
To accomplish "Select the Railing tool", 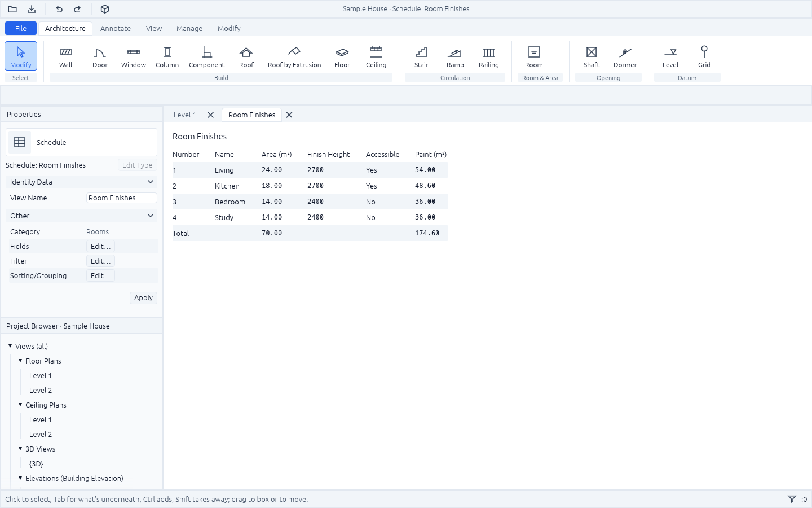I will (x=489, y=56).
